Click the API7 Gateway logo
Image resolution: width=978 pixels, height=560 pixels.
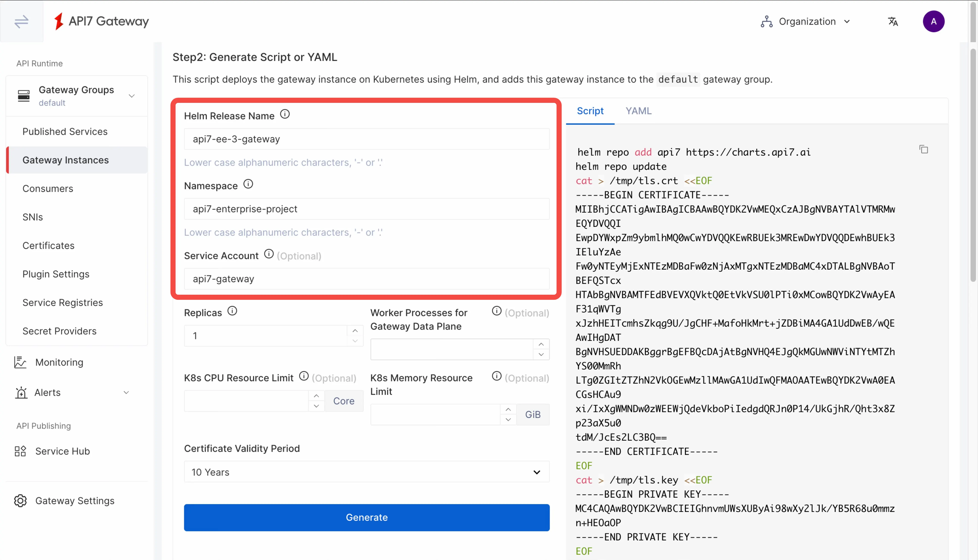101,21
